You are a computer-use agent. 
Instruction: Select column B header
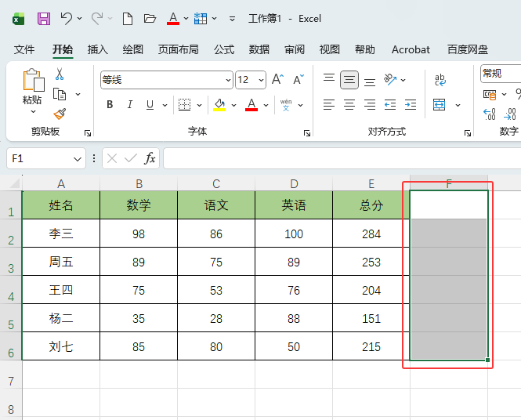(x=139, y=183)
